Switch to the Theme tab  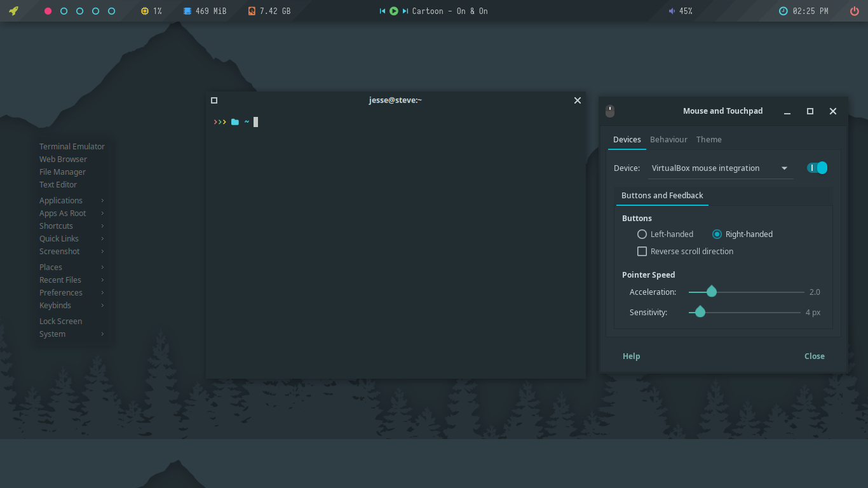tap(709, 140)
